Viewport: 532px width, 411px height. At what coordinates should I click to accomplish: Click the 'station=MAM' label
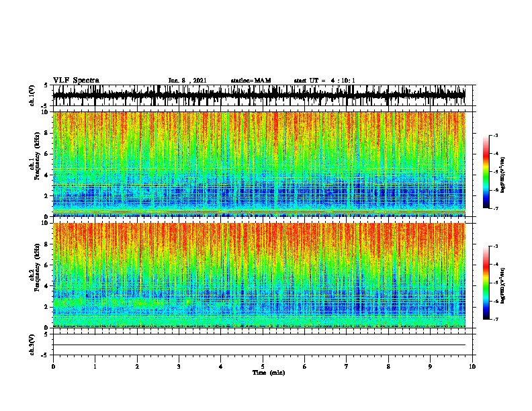tap(251, 81)
